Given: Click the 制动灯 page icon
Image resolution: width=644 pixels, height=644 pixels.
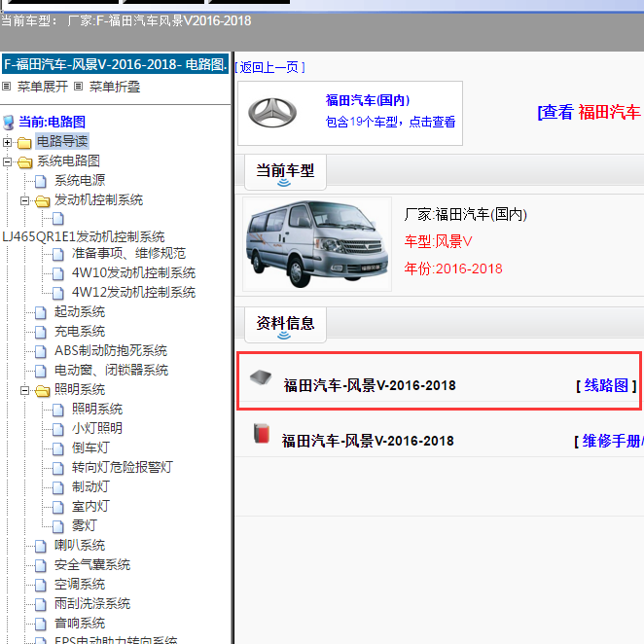Looking at the screenshot, I should (x=58, y=487).
